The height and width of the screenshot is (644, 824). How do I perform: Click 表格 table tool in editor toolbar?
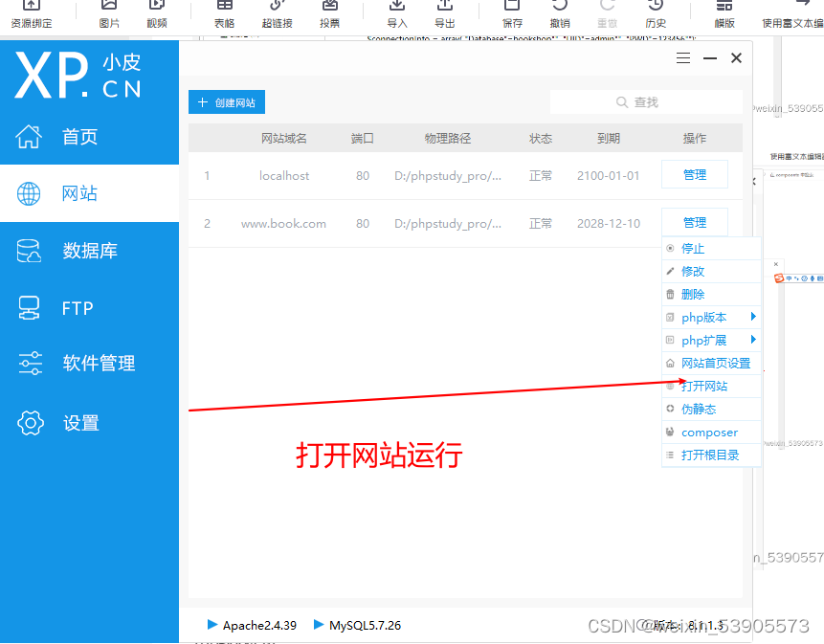tap(224, 14)
